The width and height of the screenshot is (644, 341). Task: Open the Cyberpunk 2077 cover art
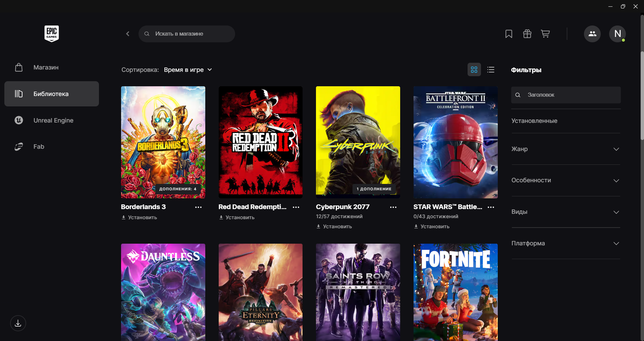coord(358,142)
